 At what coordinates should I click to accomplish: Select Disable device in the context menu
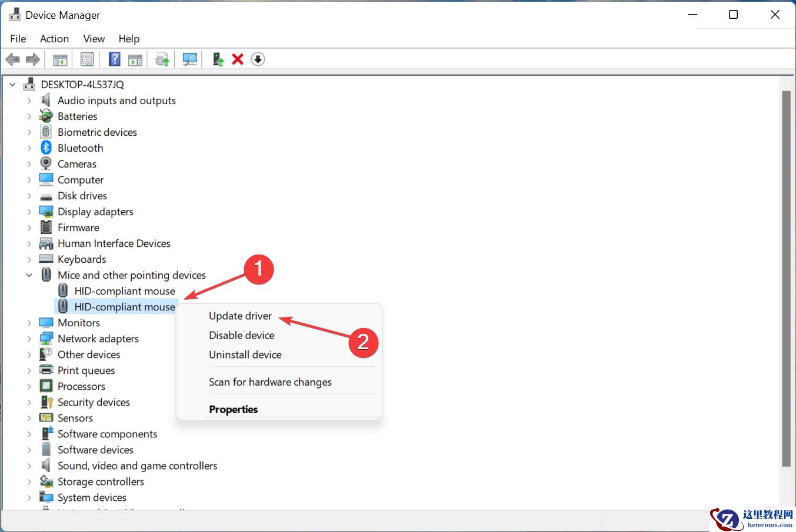point(241,335)
